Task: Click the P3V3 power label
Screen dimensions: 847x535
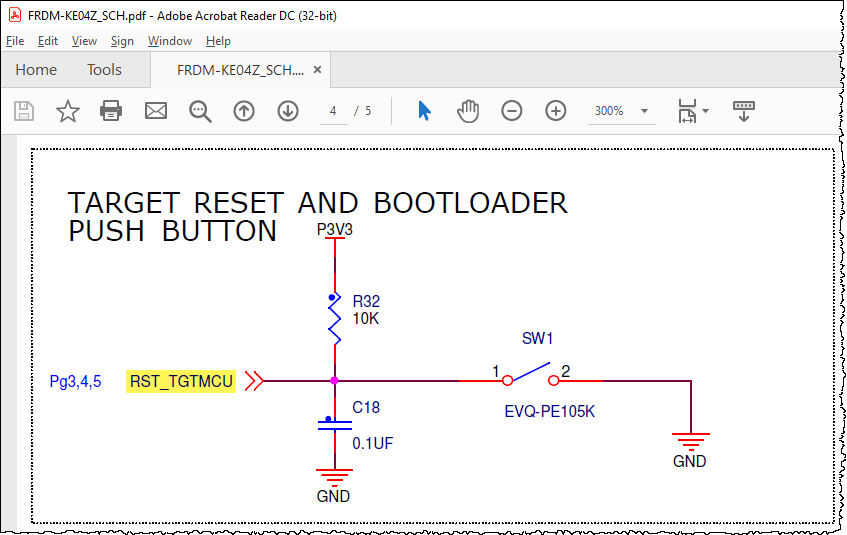Action: point(335,230)
